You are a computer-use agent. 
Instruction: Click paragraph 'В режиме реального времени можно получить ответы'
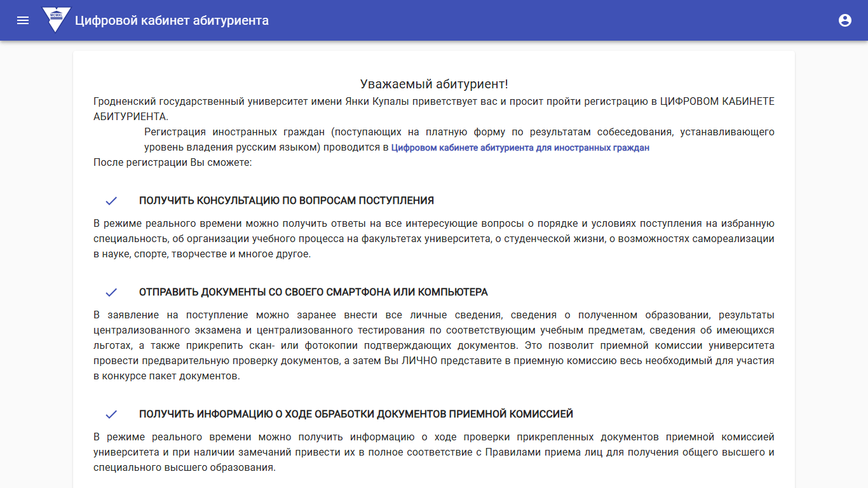(434, 239)
